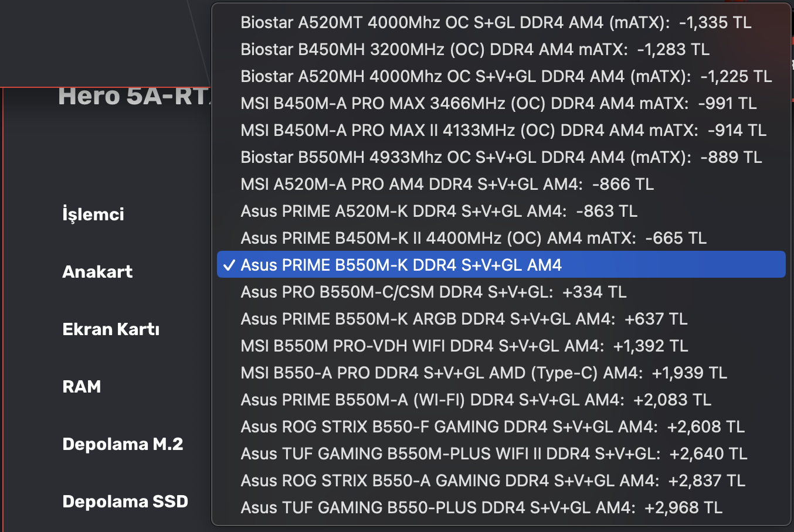Pick MSI B550M PRO-VDH WIFI motherboard
Viewport: 794px width, 532px height.
pyautogui.click(x=464, y=346)
